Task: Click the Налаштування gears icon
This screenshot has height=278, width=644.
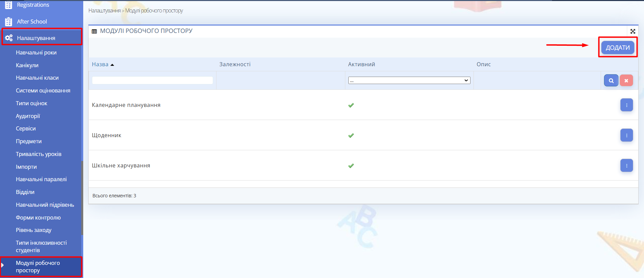Action: tap(9, 38)
